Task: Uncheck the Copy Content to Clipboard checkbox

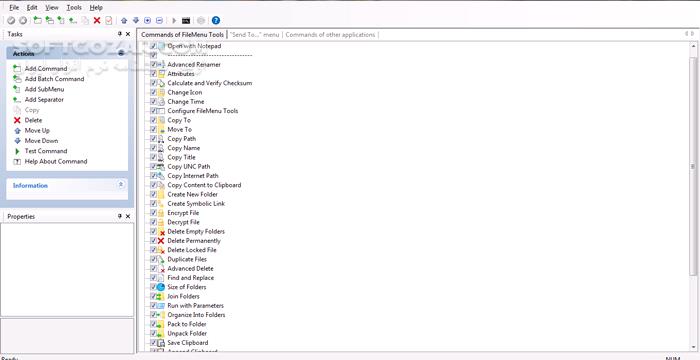Action: pos(154,185)
